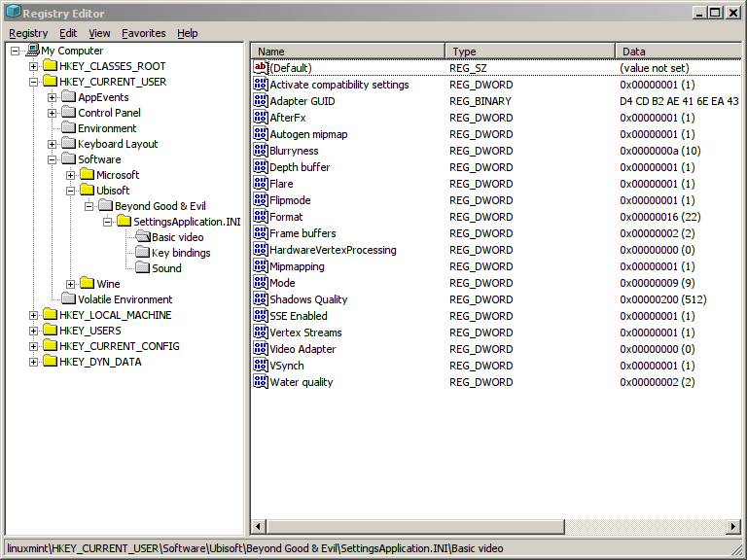Screen dimensions: 747x560
Task: Click the Flipmode value icon
Action: click(x=261, y=200)
